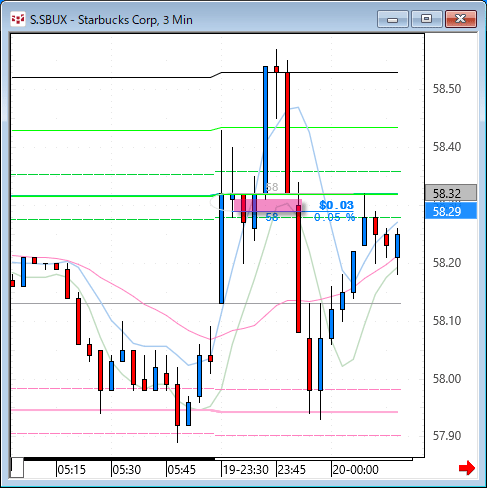The image size is (487, 488).
Task: Close the S.SBUX chart window
Action: click(x=461, y=19)
